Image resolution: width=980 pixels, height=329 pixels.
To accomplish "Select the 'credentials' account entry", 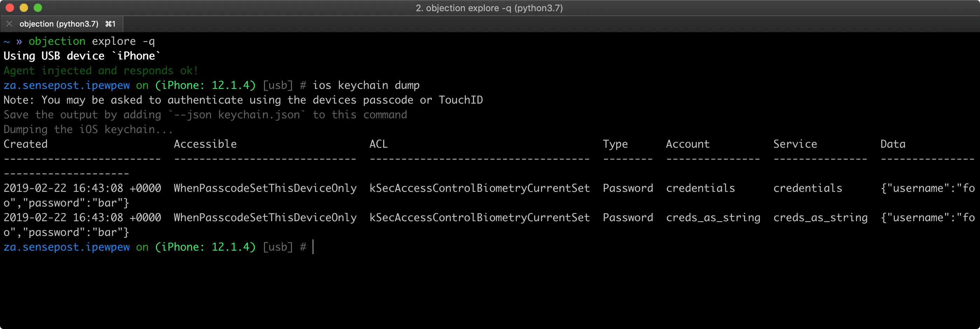I will click(x=700, y=188).
